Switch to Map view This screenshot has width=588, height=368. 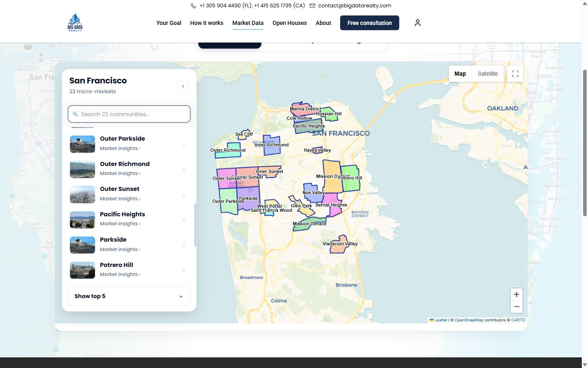460,74
